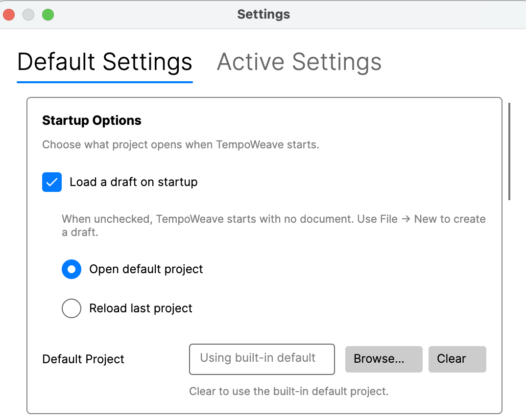Viewport: 526px width, 420px height.
Task: Select the Open default project radio button
Action: (x=72, y=269)
